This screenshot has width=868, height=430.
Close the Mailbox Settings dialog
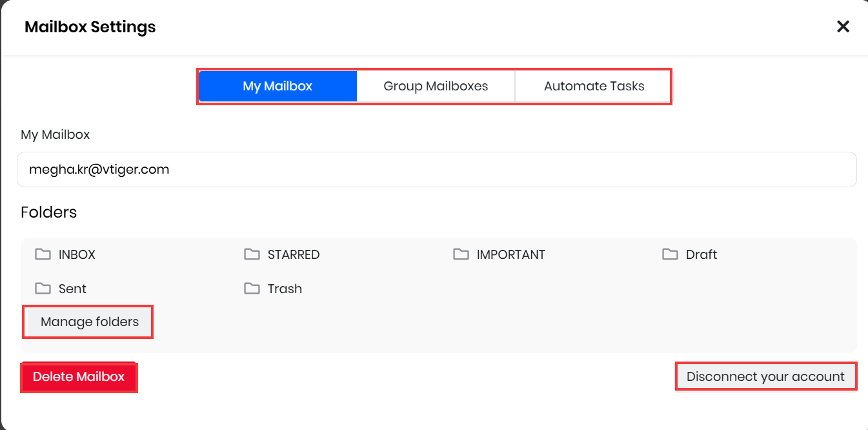[x=843, y=26]
